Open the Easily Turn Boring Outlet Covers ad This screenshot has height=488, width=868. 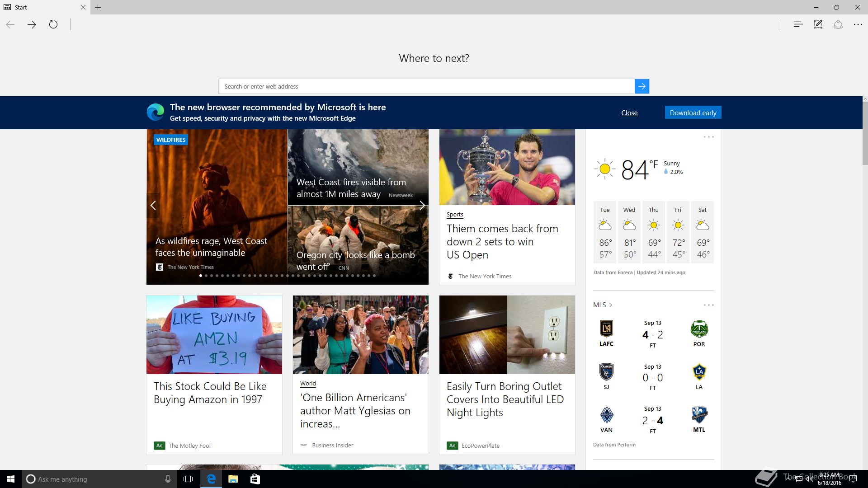tap(505, 399)
